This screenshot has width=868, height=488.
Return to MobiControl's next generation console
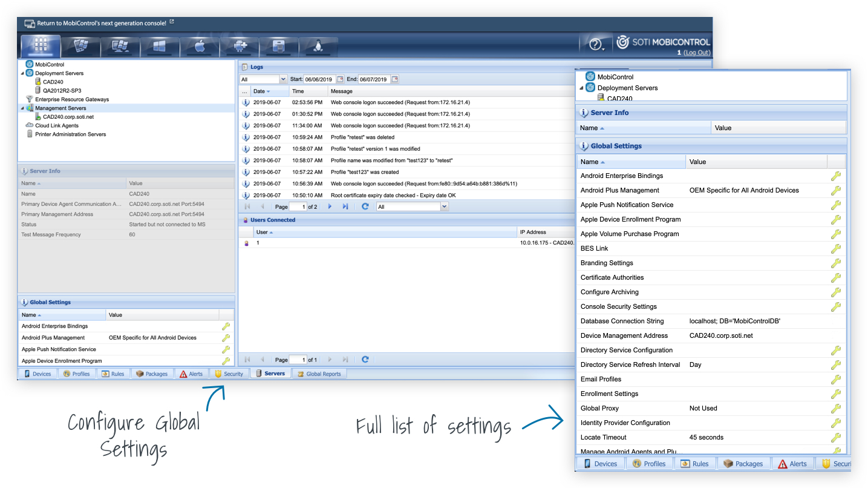[x=101, y=23]
